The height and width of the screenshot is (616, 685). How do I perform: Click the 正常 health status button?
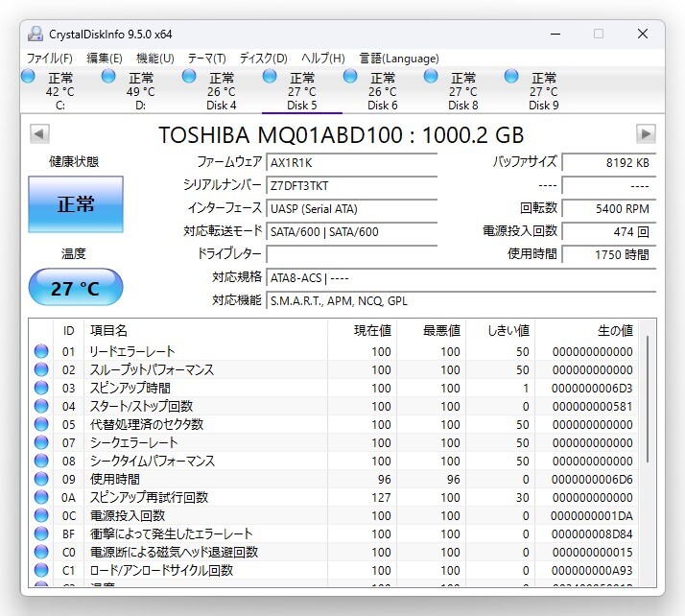75,204
